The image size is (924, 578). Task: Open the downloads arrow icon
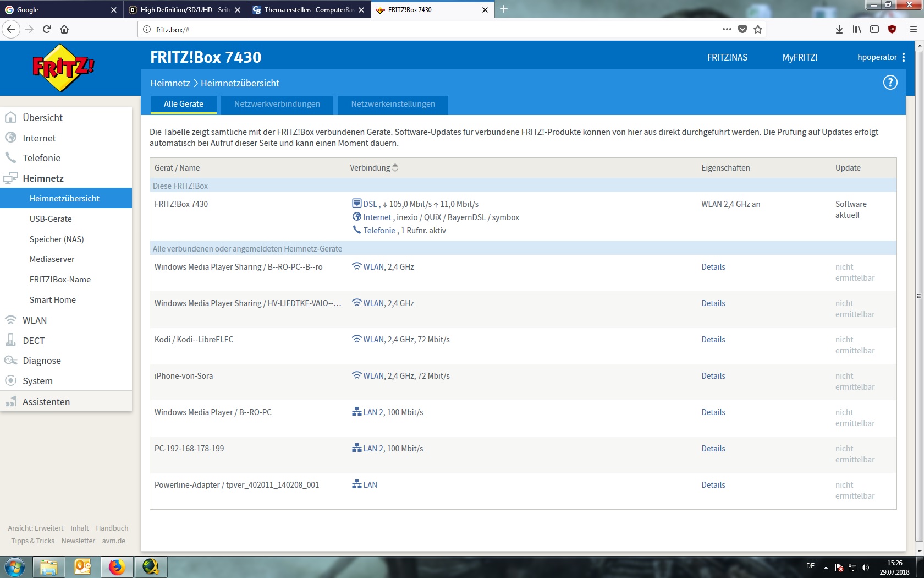click(839, 29)
